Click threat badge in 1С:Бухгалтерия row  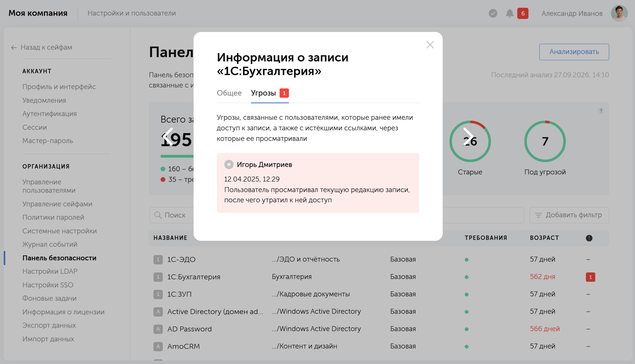(590, 277)
